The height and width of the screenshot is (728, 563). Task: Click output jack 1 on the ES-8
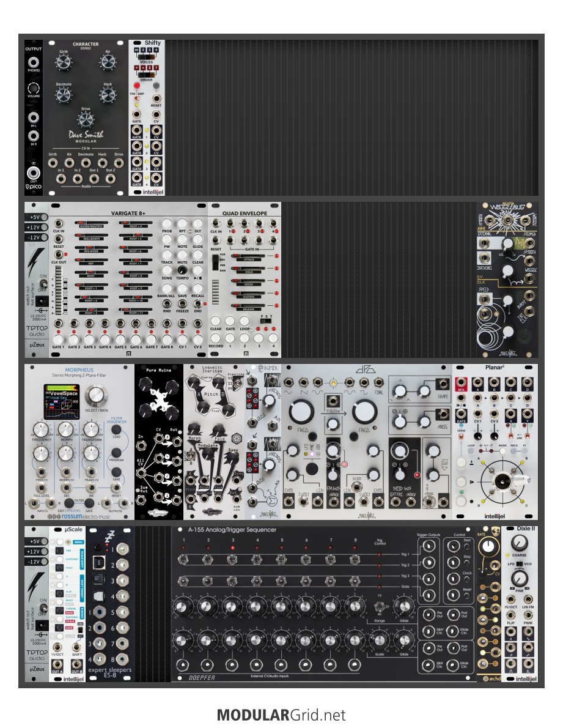123,549
